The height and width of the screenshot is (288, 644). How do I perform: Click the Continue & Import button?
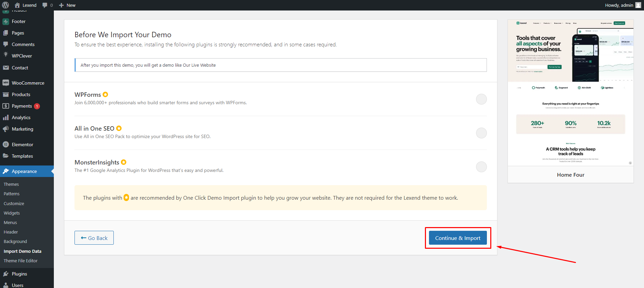(458, 238)
